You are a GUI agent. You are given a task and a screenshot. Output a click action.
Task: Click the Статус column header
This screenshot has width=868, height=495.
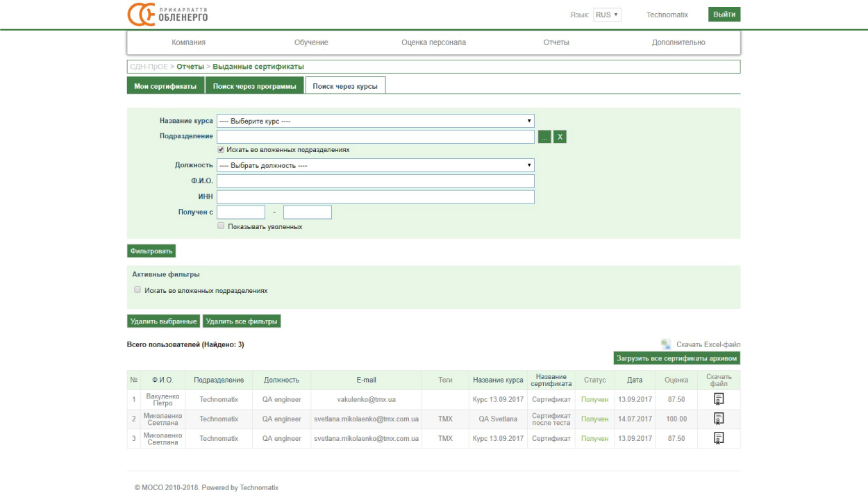594,380
